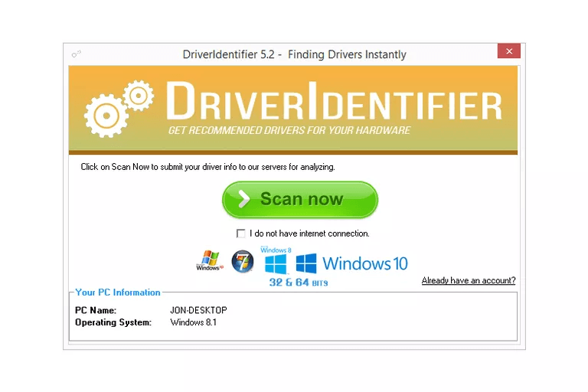Click the Windows 7 logo

coord(243,261)
